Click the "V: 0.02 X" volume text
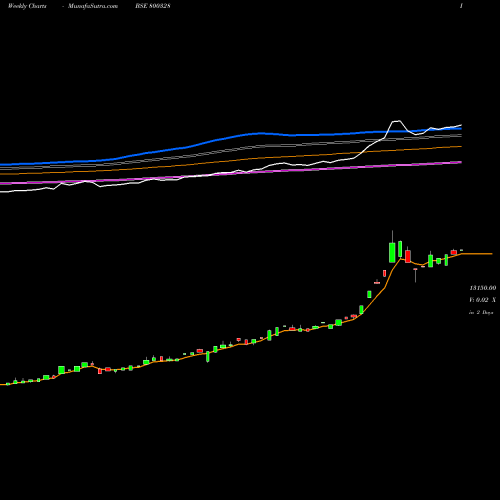This screenshot has height=500, width=500. click(483, 300)
